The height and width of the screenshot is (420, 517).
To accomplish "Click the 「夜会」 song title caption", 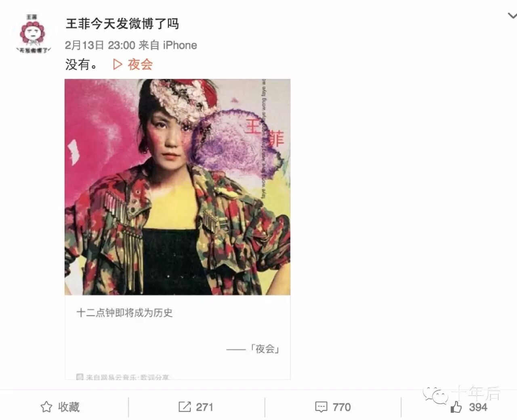I will click(x=265, y=349).
